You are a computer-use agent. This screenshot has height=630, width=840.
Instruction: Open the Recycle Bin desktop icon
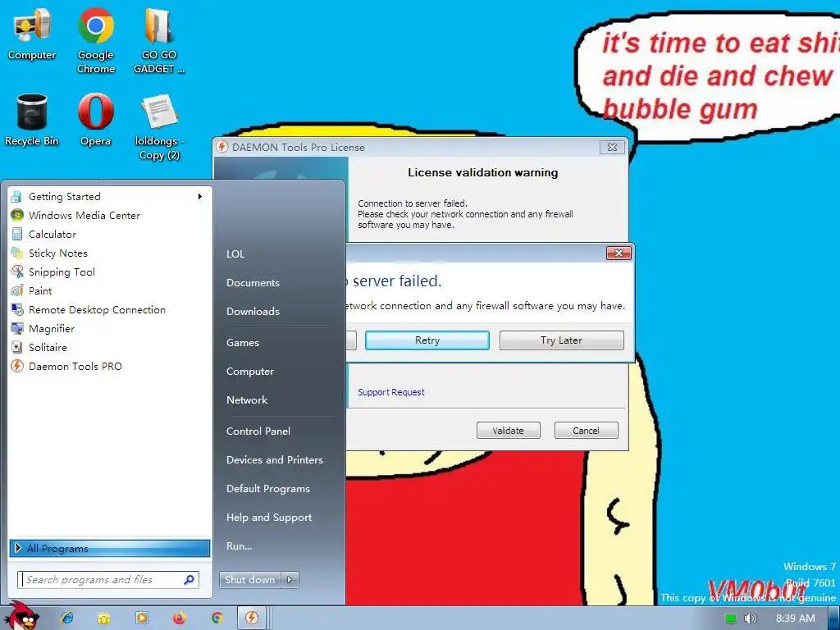pos(32,120)
